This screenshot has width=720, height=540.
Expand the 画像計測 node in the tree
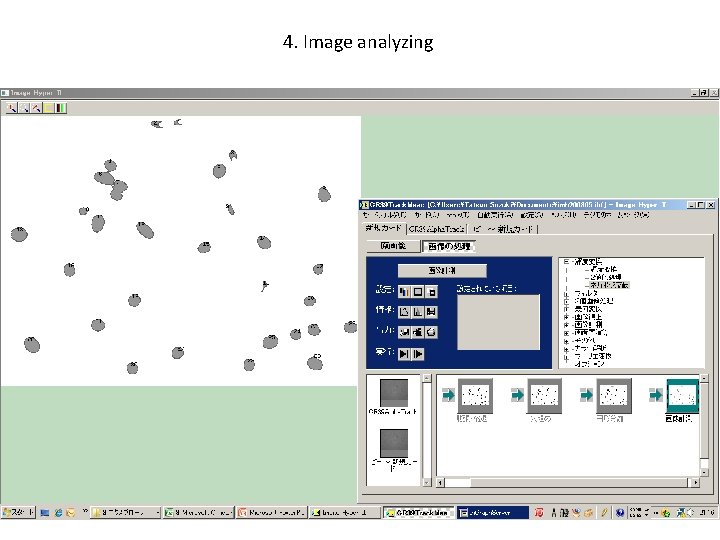pos(566,325)
